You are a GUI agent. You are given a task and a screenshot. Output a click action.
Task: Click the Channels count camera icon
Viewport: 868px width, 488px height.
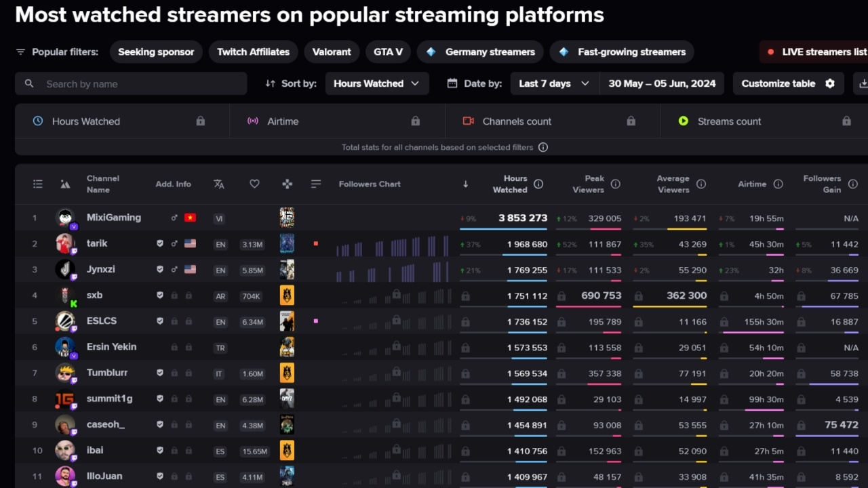[468, 121]
